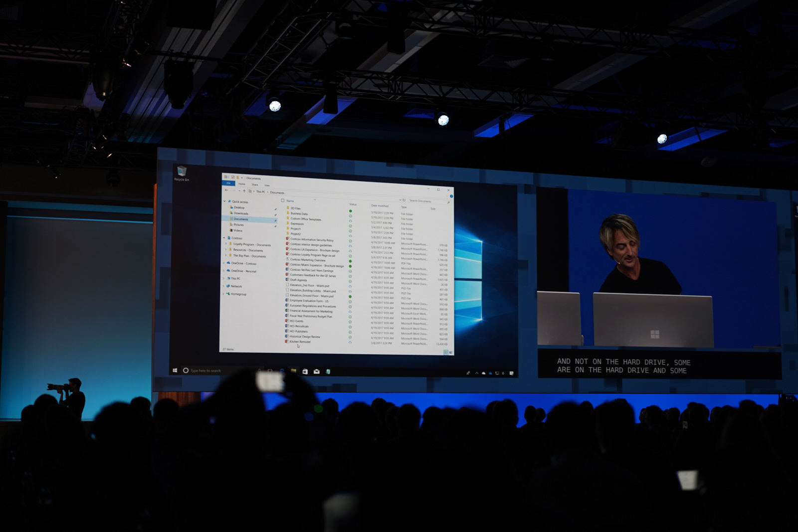Switch to Details view toggle button
Viewport: 798px width, 532px height.
click(x=445, y=352)
